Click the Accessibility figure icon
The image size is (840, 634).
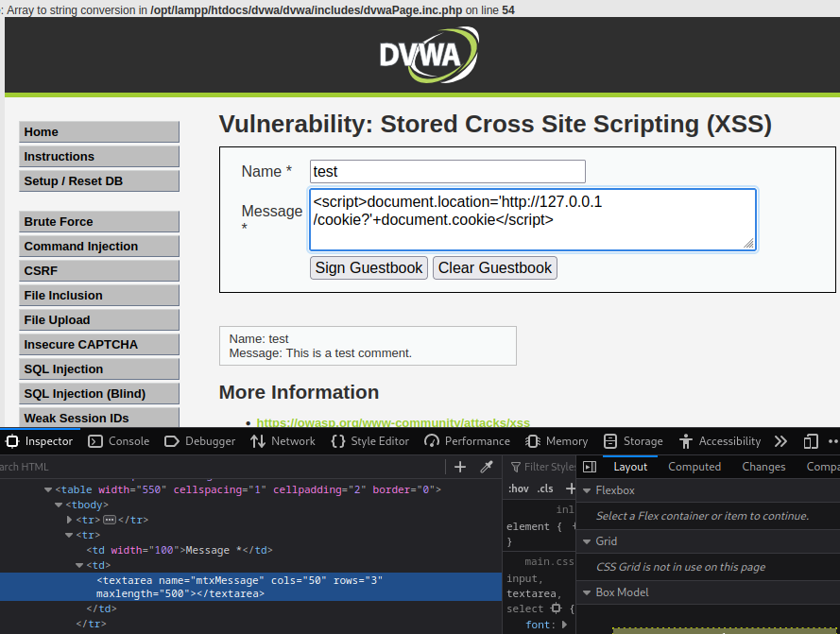686,441
